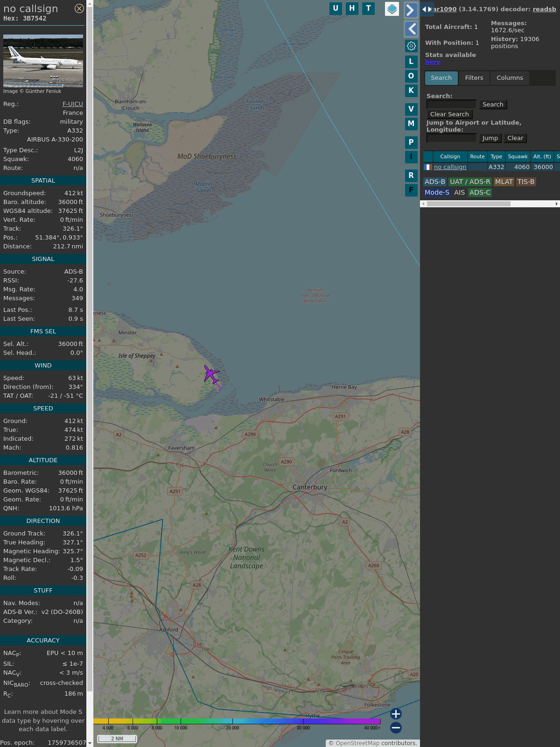560x747 pixels.
Task: Sort by Alt. (ft) column header
Action: coord(542,157)
